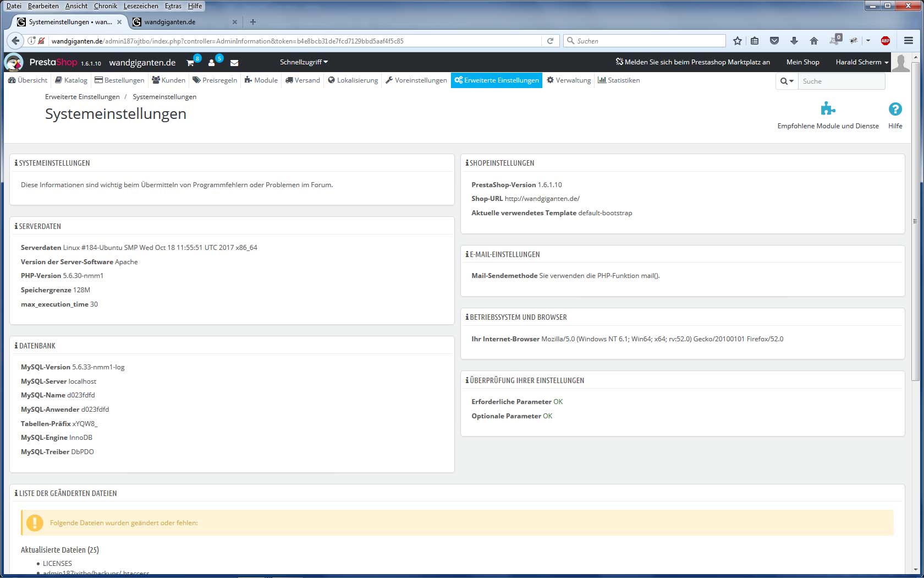This screenshot has height=578, width=924.
Task: Open the Übersicht dashboard menu
Action: 28,80
